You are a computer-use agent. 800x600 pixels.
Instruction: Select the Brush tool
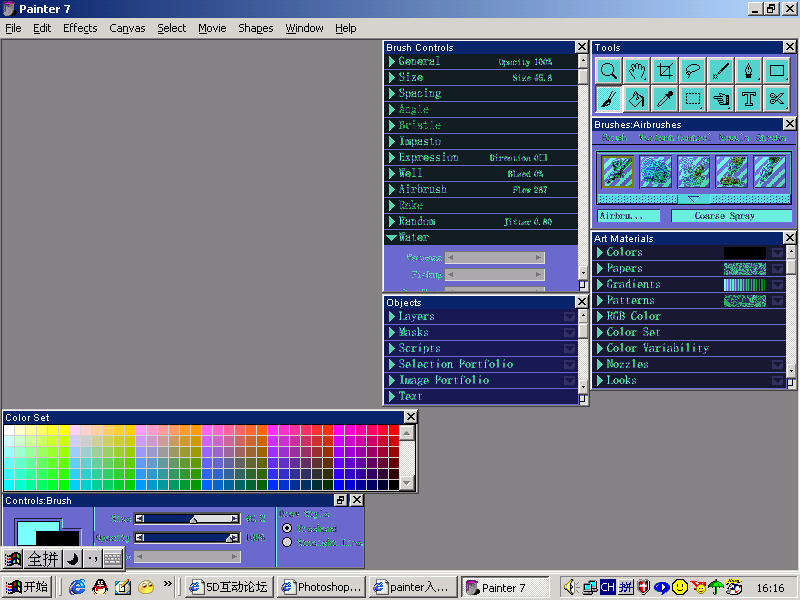tap(608, 99)
